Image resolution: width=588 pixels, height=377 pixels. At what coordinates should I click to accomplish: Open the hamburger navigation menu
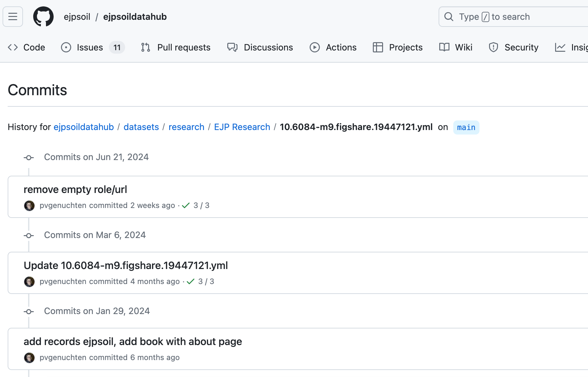[x=13, y=17]
